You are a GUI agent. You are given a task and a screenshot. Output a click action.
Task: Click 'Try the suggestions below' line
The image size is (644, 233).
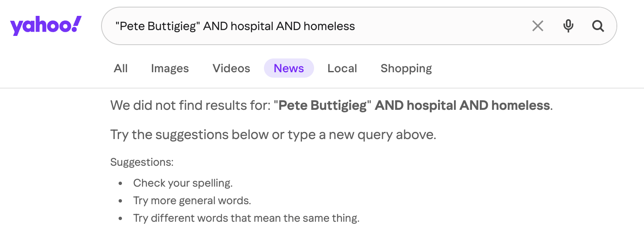pyautogui.click(x=273, y=135)
